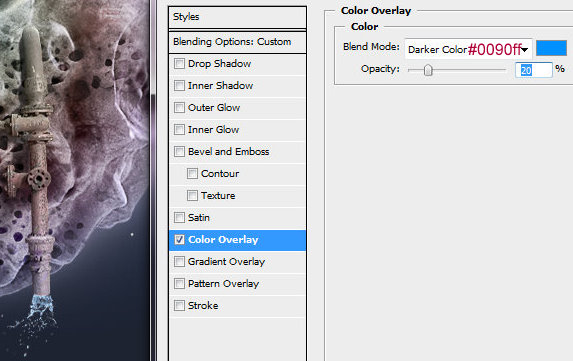
Task: Select the Satin label
Action: (199, 217)
